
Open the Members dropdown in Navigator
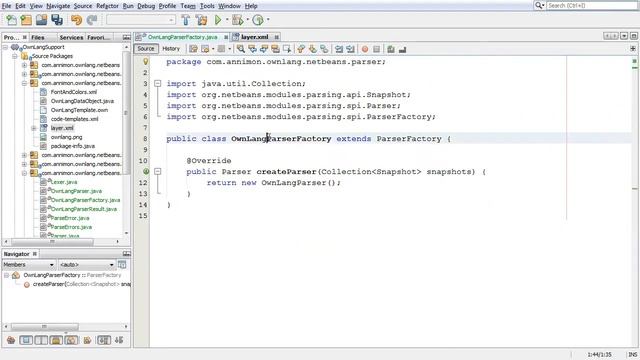(x=29, y=264)
